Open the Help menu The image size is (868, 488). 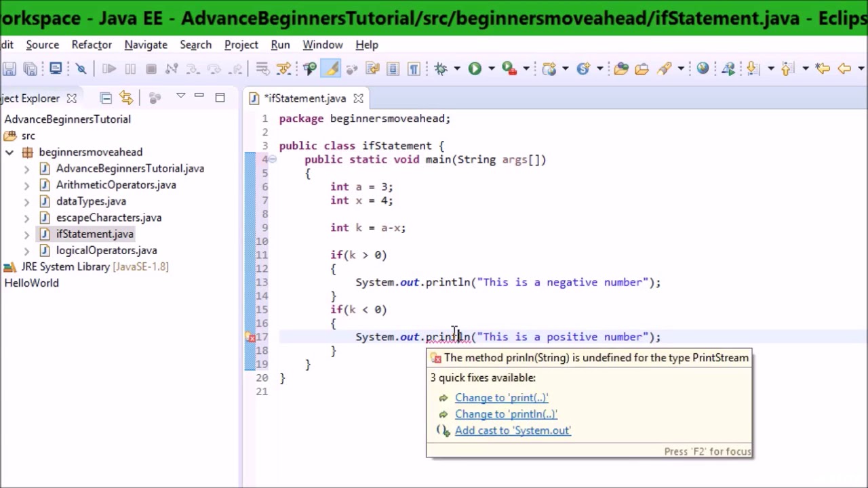[x=367, y=45]
